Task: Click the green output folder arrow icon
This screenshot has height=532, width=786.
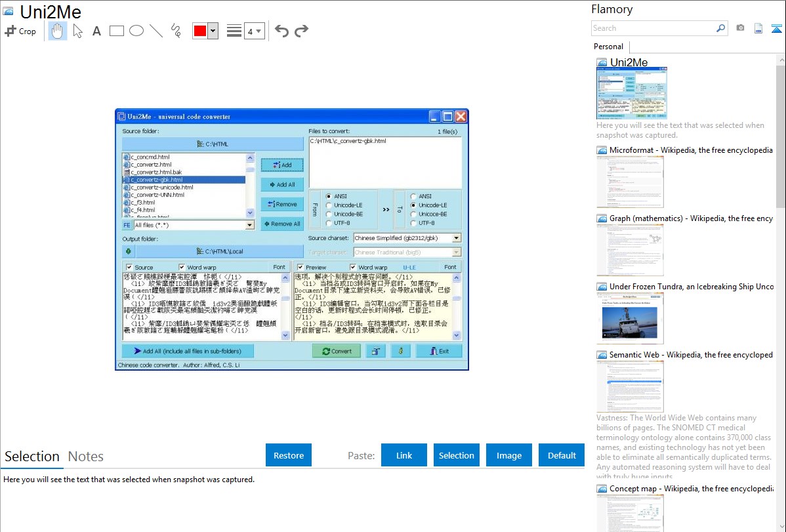Action: [x=129, y=251]
